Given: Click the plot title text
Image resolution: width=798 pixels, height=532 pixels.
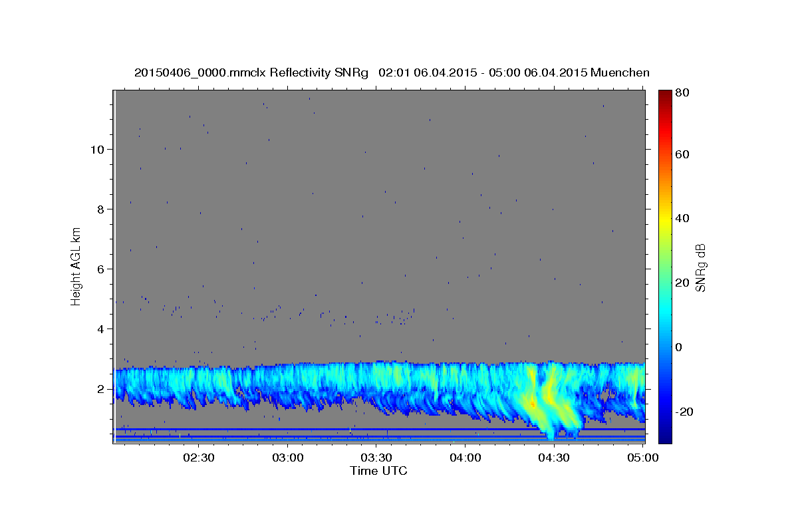Looking at the screenshot, I should pyautogui.click(x=392, y=72).
